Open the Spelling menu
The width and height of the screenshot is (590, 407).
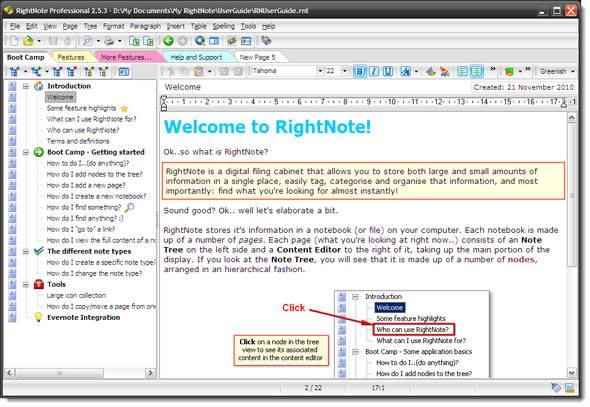point(224,26)
